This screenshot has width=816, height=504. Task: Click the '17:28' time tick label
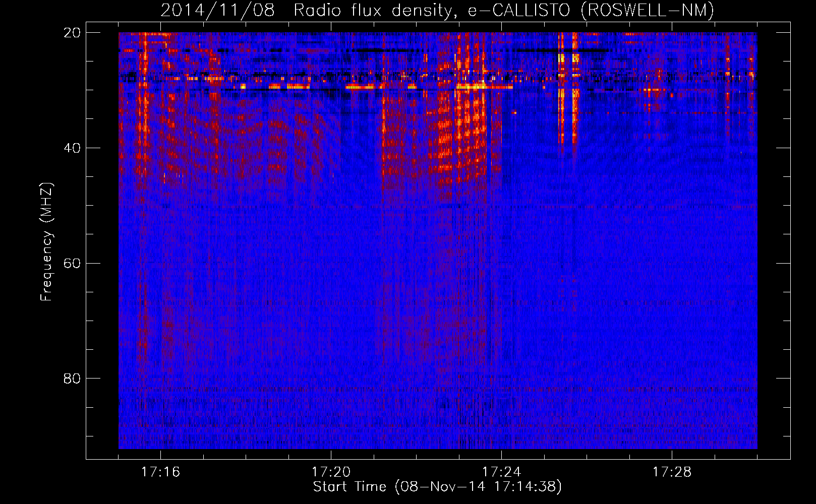[x=672, y=472]
